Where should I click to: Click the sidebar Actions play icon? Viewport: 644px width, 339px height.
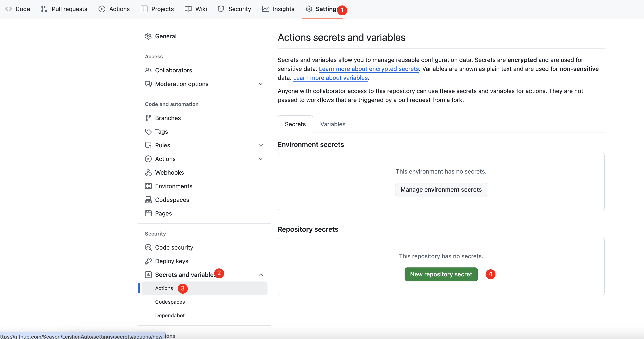pyautogui.click(x=148, y=159)
